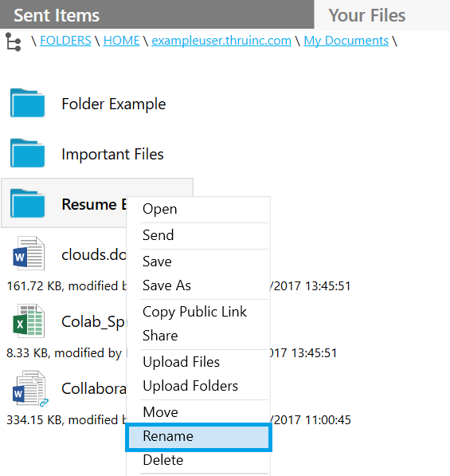Image resolution: width=450 pixels, height=476 pixels.
Task: Select the Important Files folder icon
Action: coord(27,153)
